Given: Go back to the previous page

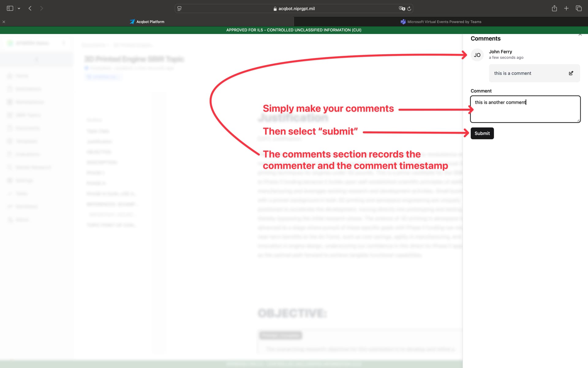Looking at the screenshot, I should tap(30, 8).
